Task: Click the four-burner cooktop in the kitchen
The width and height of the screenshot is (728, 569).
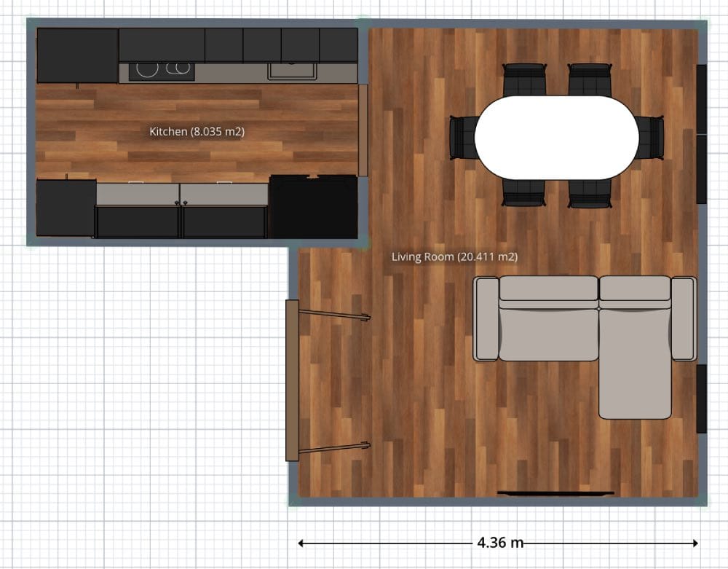Action: [x=162, y=70]
